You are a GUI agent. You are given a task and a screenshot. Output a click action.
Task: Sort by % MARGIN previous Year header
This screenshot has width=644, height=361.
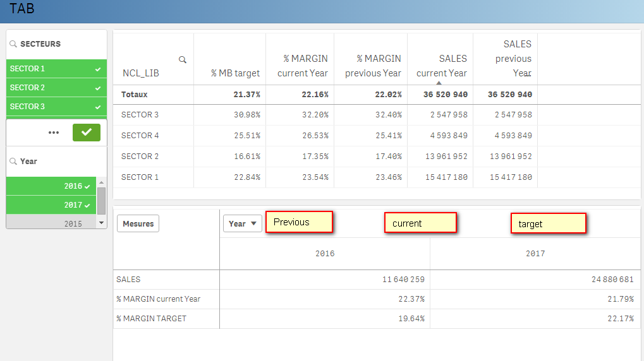click(x=373, y=66)
